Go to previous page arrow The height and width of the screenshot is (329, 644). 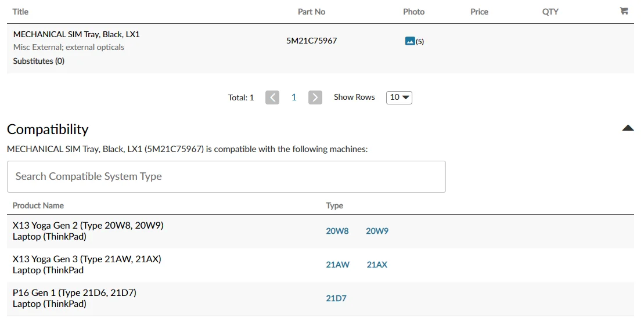point(272,97)
